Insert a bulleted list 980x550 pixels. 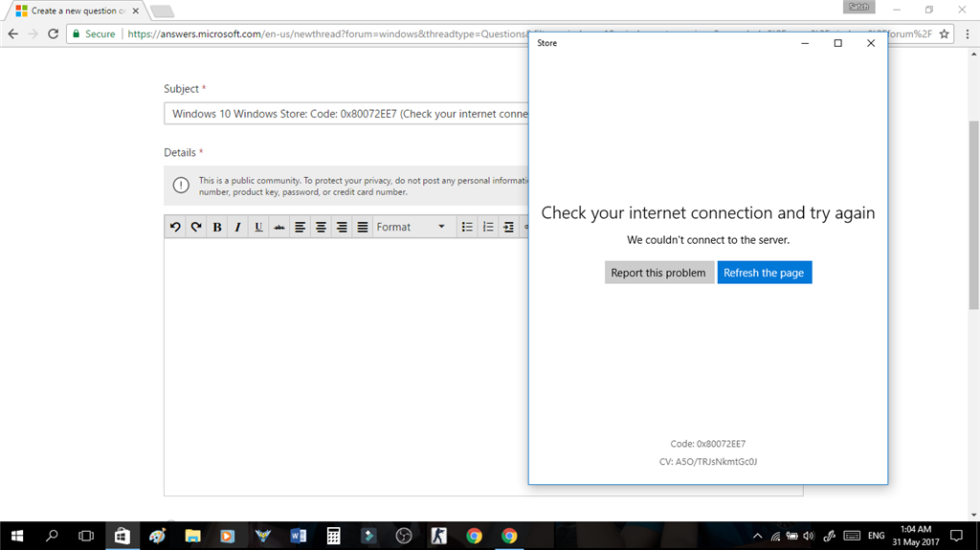[467, 227]
